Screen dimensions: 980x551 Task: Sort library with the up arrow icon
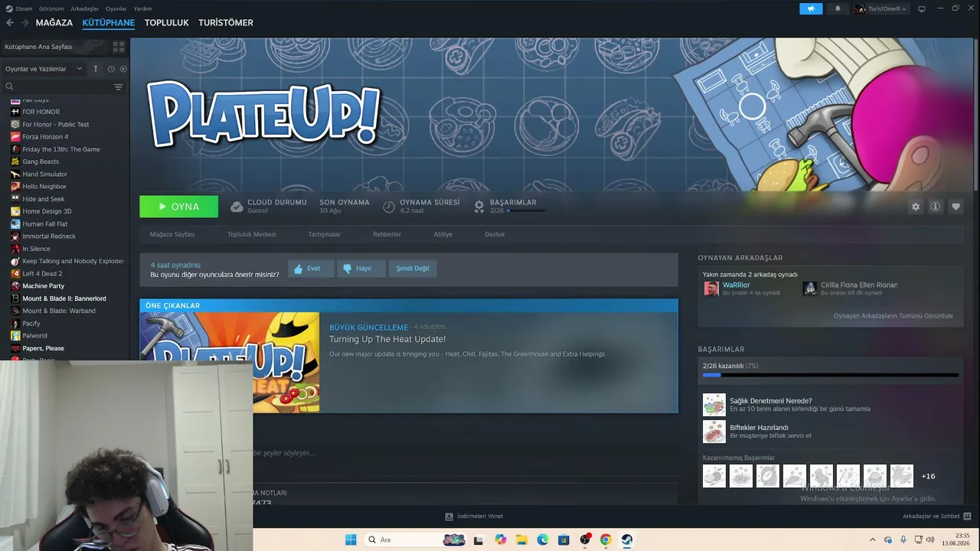tap(96, 69)
